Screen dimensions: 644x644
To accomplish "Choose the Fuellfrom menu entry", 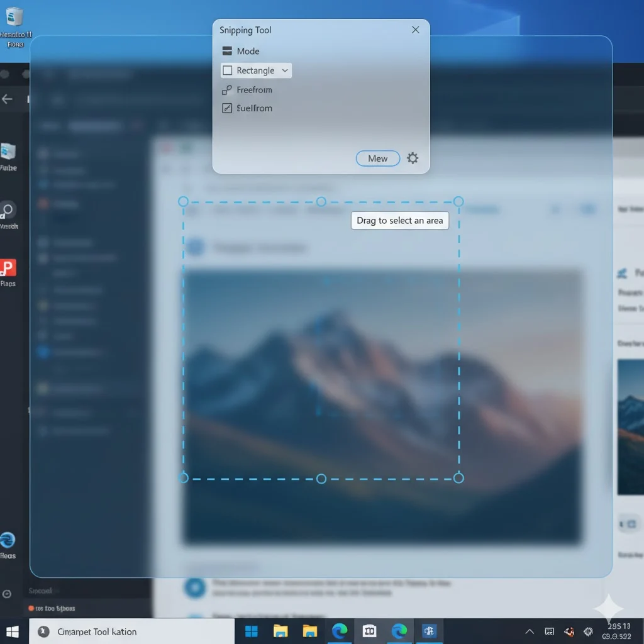I will pyautogui.click(x=254, y=108).
